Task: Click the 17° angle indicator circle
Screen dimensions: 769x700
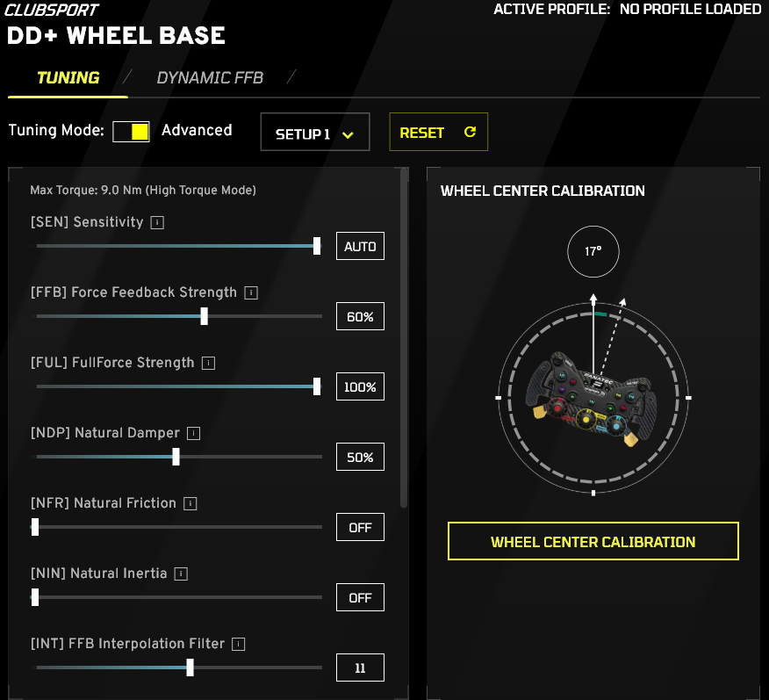Action: (x=593, y=252)
